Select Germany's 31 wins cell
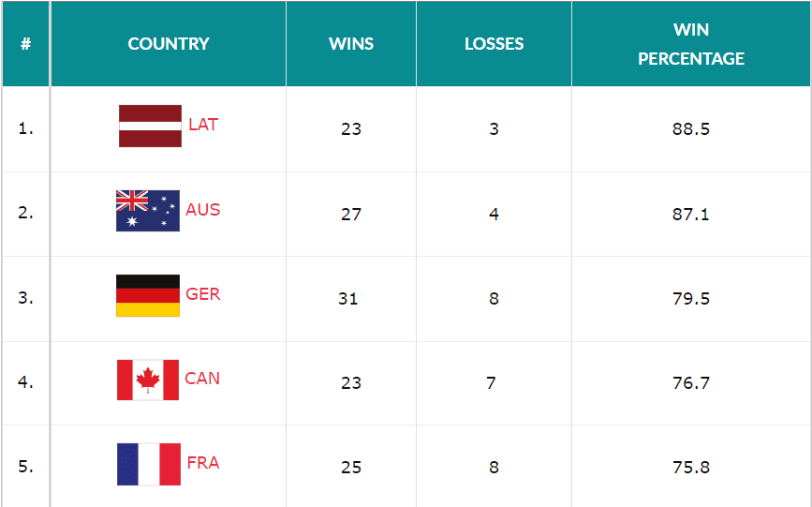Screen dimensions: 812x507 click(351, 299)
